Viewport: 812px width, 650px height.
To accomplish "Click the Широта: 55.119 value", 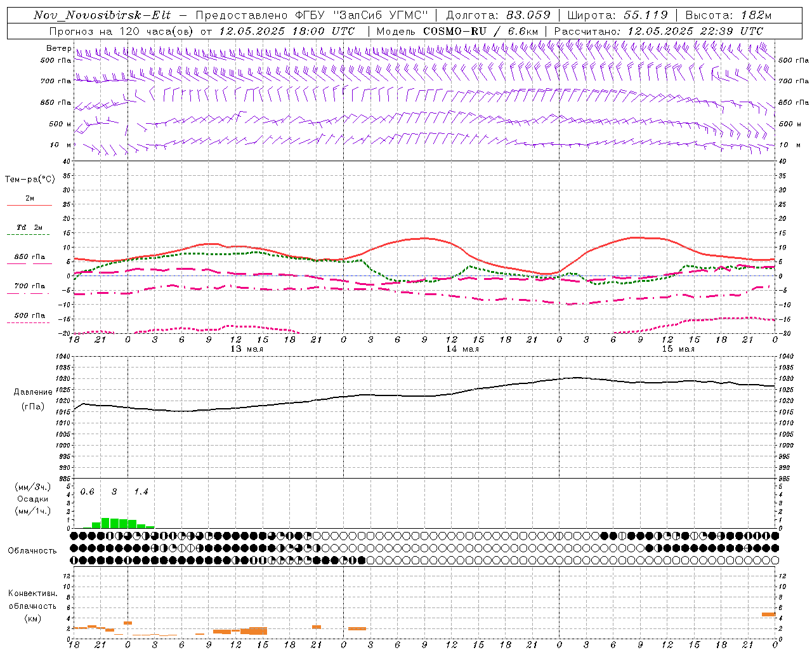I will (x=617, y=15).
